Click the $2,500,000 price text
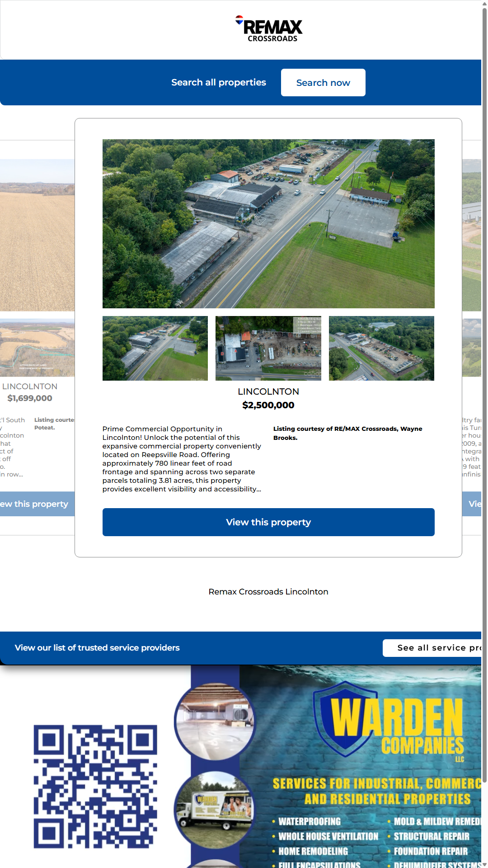Image resolution: width=488 pixels, height=868 pixels. pyautogui.click(x=268, y=405)
